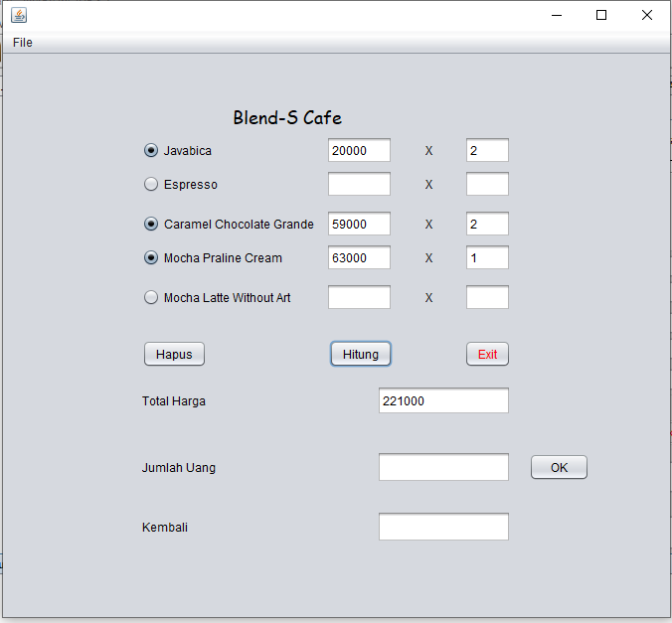The width and height of the screenshot is (672, 623).
Task: Click the Javabica price field showing 20000
Action: (x=359, y=150)
